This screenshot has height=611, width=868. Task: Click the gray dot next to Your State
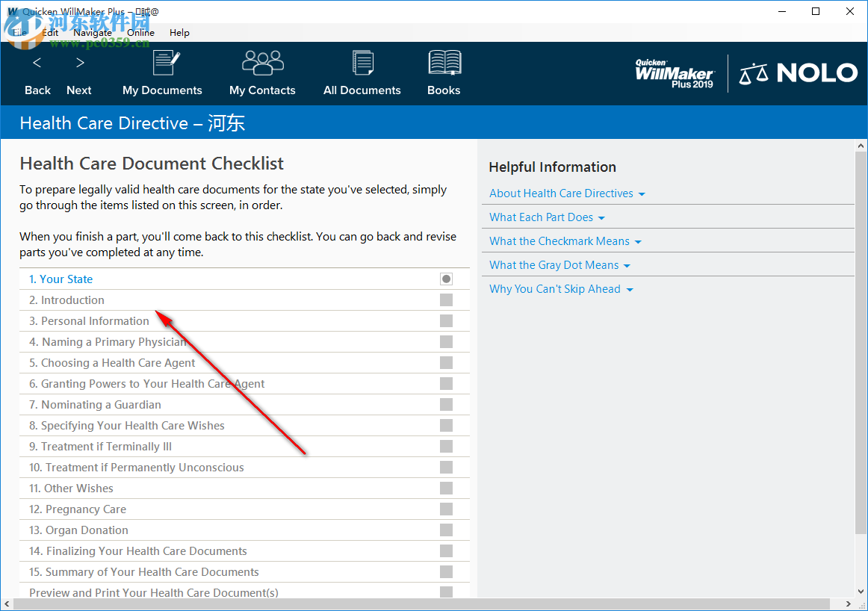446,279
